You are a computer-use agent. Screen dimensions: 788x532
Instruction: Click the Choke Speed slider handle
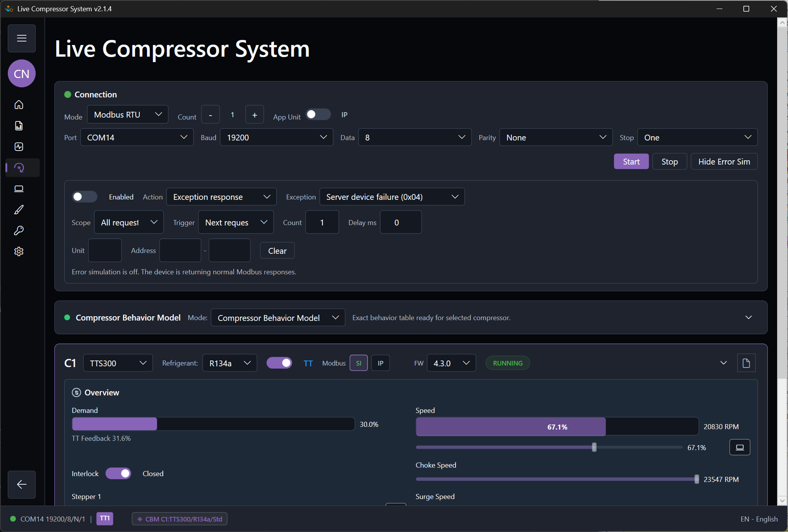(696, 479)
